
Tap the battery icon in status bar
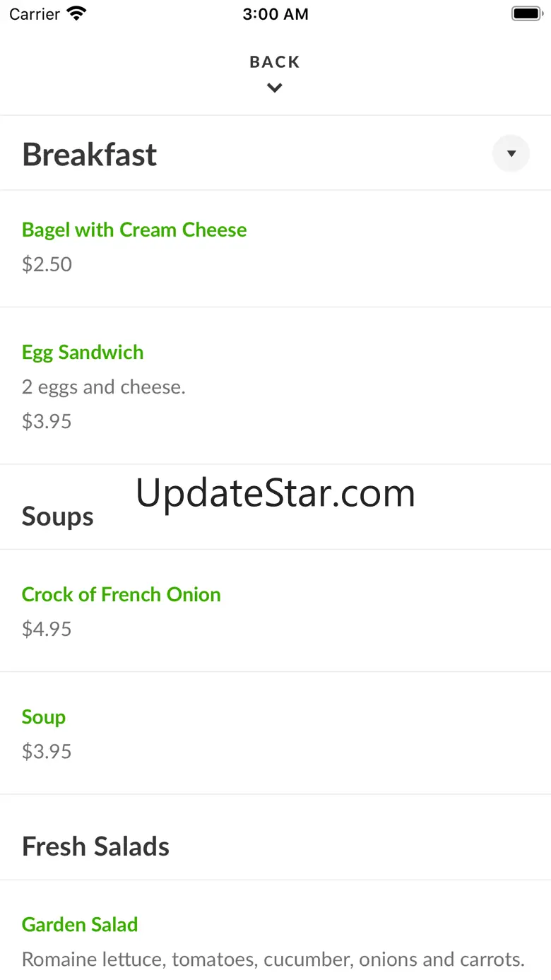(x=526, y=13)
